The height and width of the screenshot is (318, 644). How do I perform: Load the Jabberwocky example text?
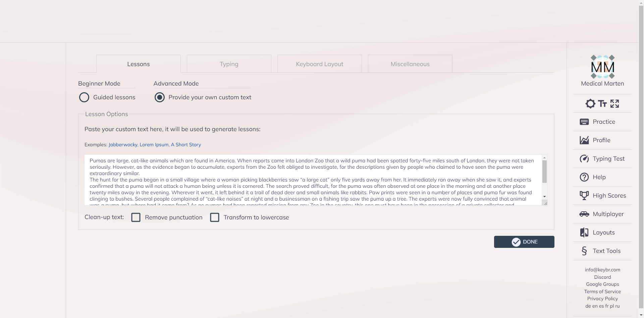pos(123,145)
